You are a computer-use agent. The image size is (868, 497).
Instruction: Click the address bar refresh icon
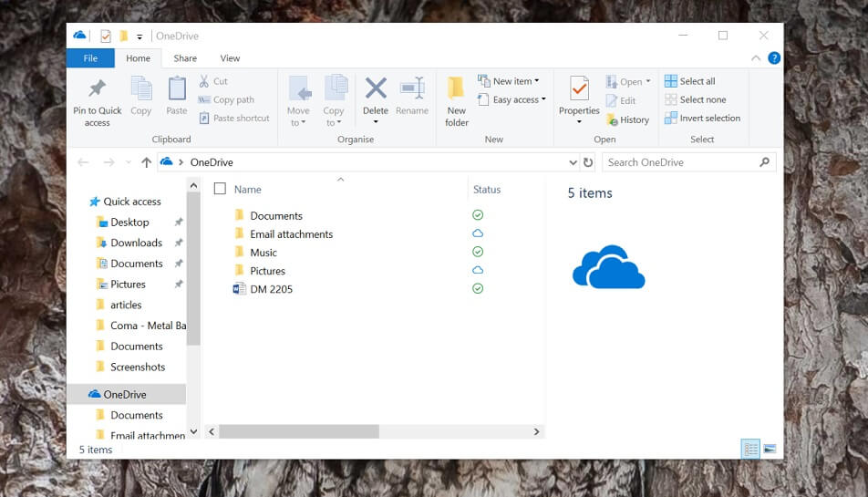click(x=588, y=162)
